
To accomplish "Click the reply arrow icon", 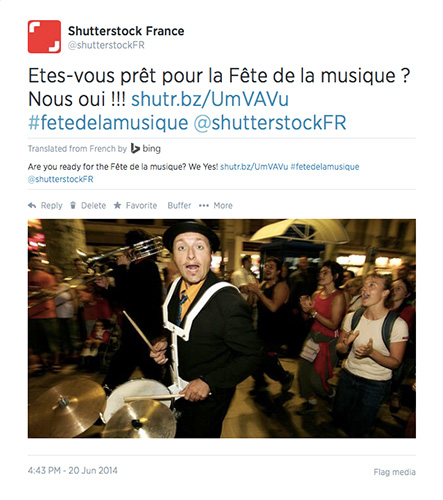I will pos(32,205).
